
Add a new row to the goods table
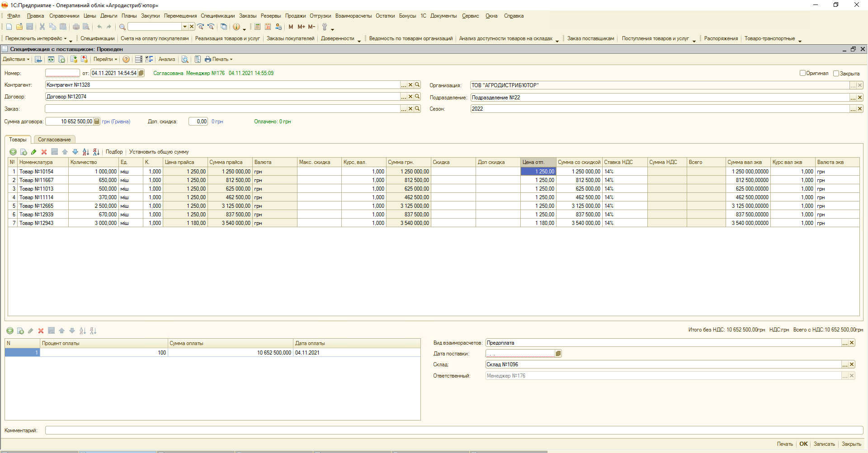pyautogui.click(x=13, y=152)
